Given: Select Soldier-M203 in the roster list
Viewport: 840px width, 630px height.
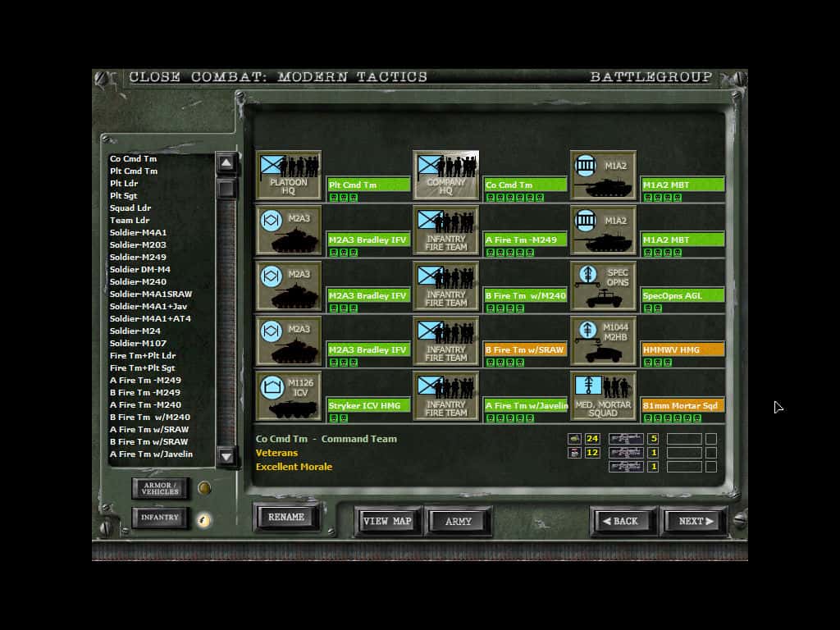Looking at the screenshot, I should click(138, 244).
